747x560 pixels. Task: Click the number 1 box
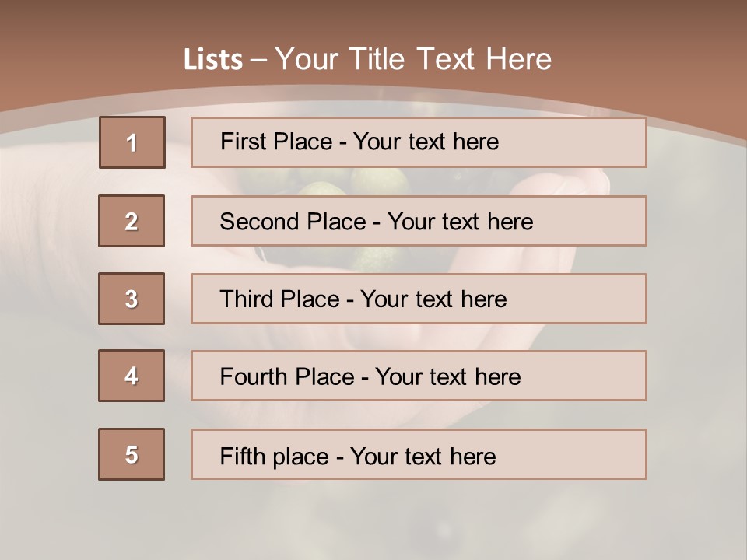tap(132, 142)
